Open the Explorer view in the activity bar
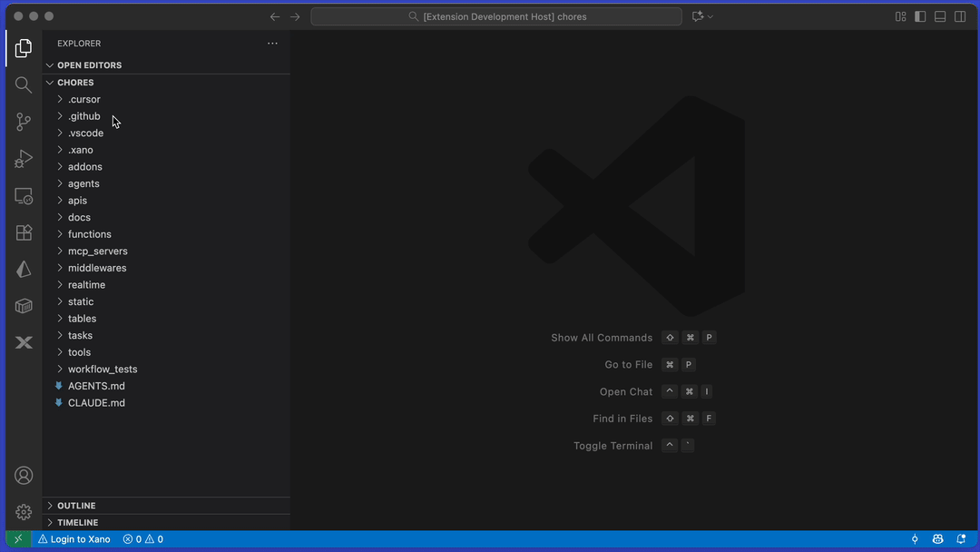 click(23, 48)
